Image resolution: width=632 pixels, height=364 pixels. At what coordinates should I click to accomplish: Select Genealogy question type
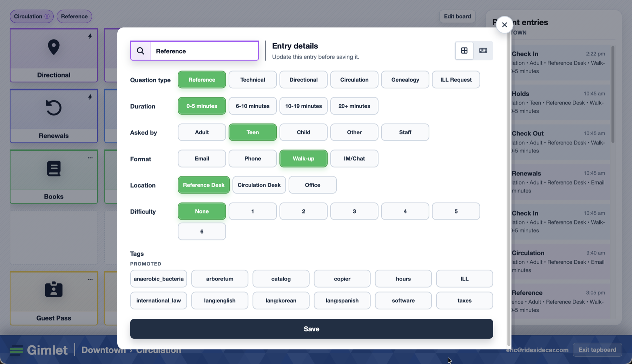(x=405, y=80)
